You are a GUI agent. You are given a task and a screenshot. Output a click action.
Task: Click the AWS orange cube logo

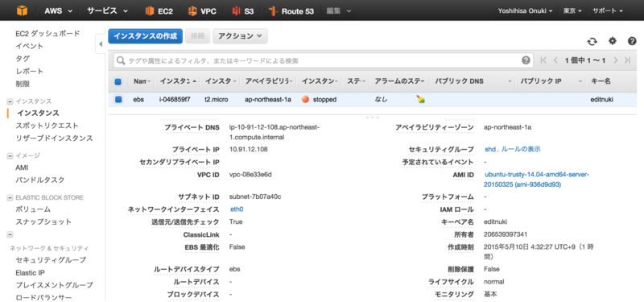click(x=23, y=10)
